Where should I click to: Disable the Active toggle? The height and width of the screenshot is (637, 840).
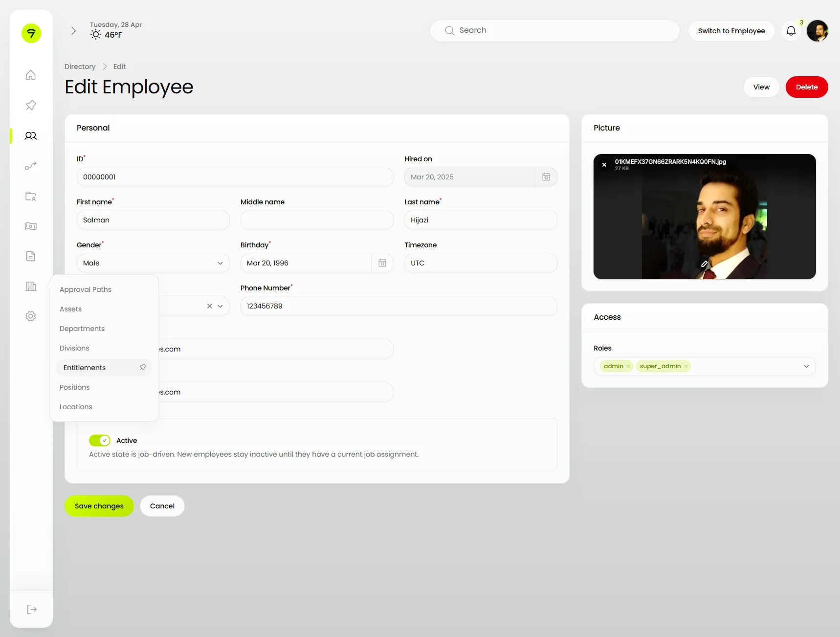coord(100,440)
